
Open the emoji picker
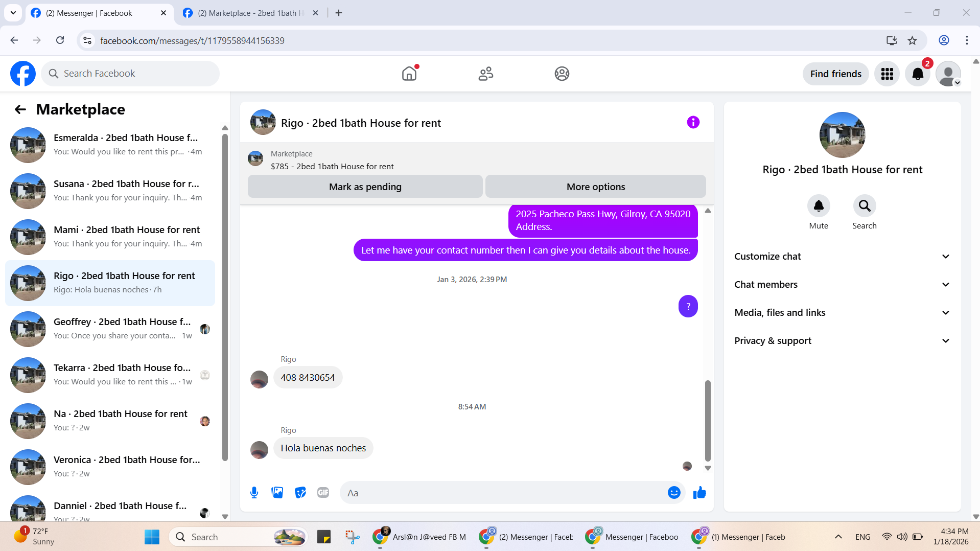click(x=674, y=493)
